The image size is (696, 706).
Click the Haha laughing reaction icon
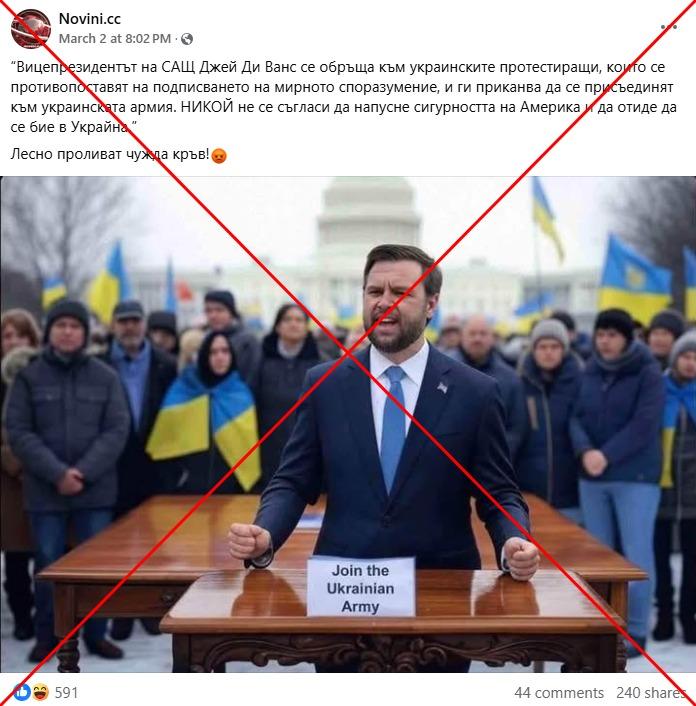[x=40, y=692]
